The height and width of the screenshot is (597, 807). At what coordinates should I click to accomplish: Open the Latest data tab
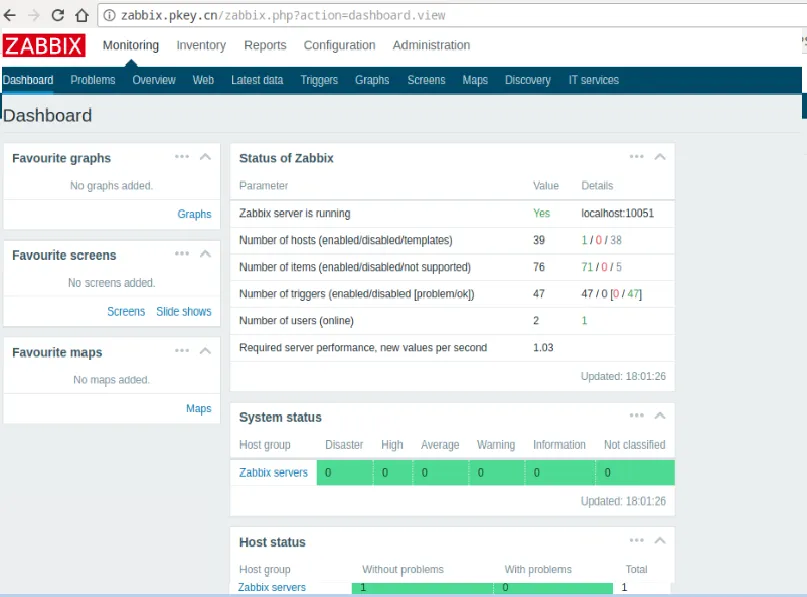[x=257, y=80]
